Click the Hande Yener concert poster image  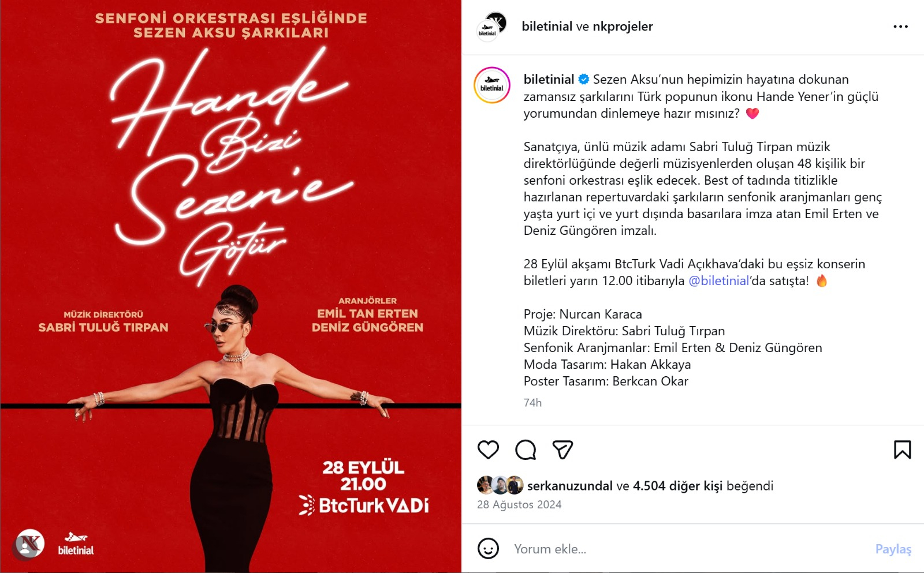point(231,286)
